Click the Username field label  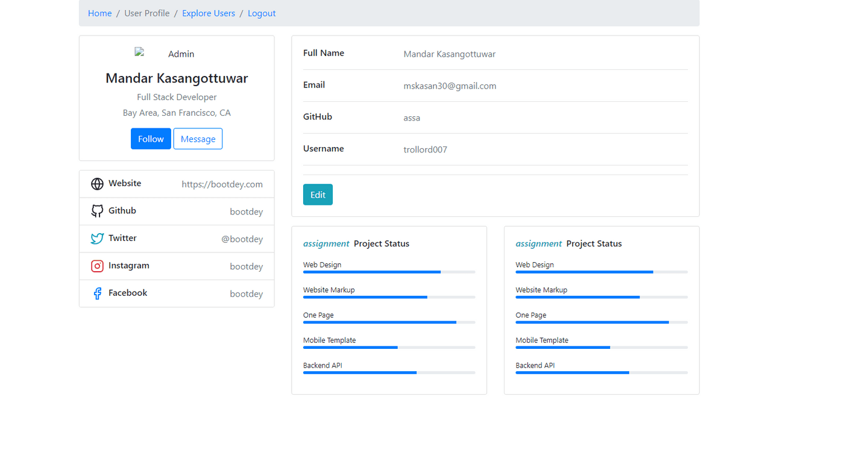pyautogui.click(x=324, y=149)
